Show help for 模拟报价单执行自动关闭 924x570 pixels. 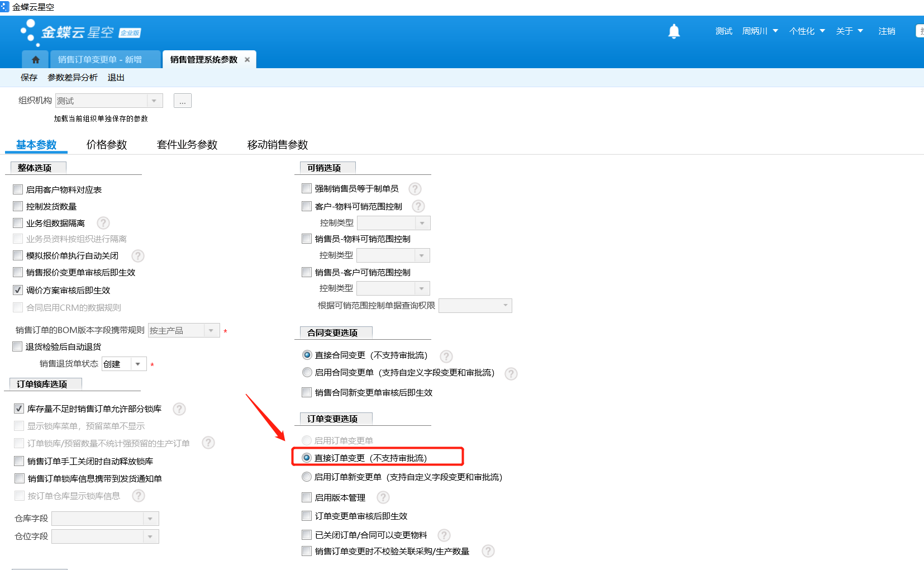tap(138, 256)
